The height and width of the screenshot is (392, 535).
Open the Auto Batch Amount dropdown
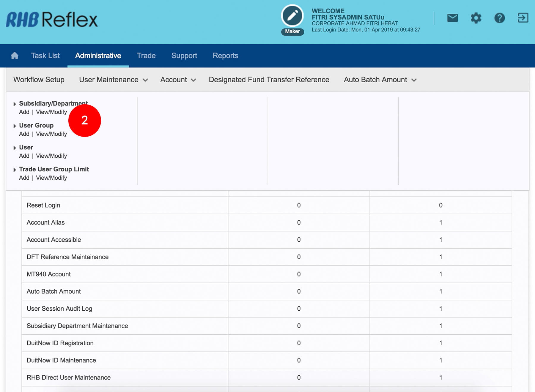(380, 80)
